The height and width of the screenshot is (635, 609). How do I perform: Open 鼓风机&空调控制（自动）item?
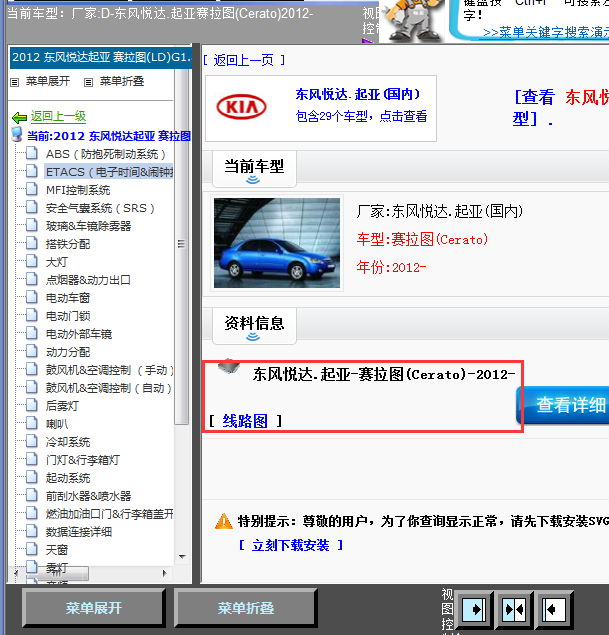click(x=109, y=388)
